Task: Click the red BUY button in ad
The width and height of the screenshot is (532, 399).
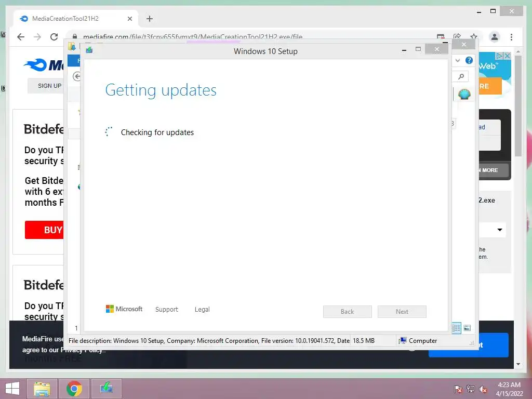Action: tap(45, 230)
